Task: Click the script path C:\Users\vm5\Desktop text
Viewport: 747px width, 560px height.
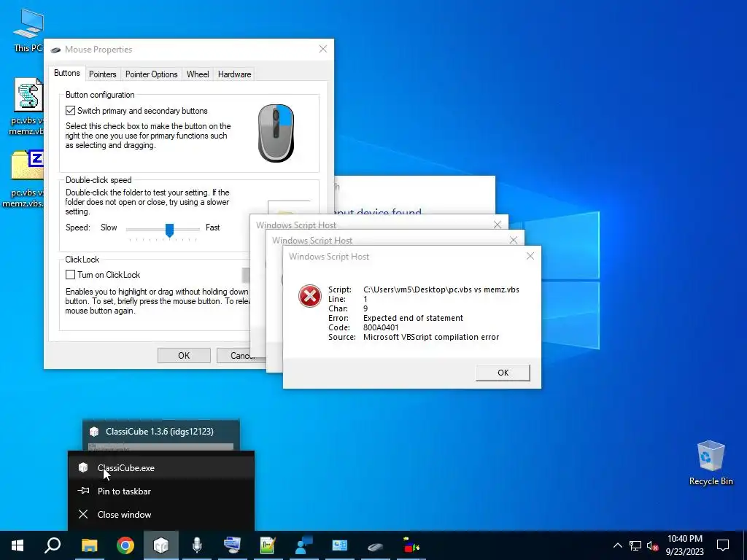Action: coord(441,289)
